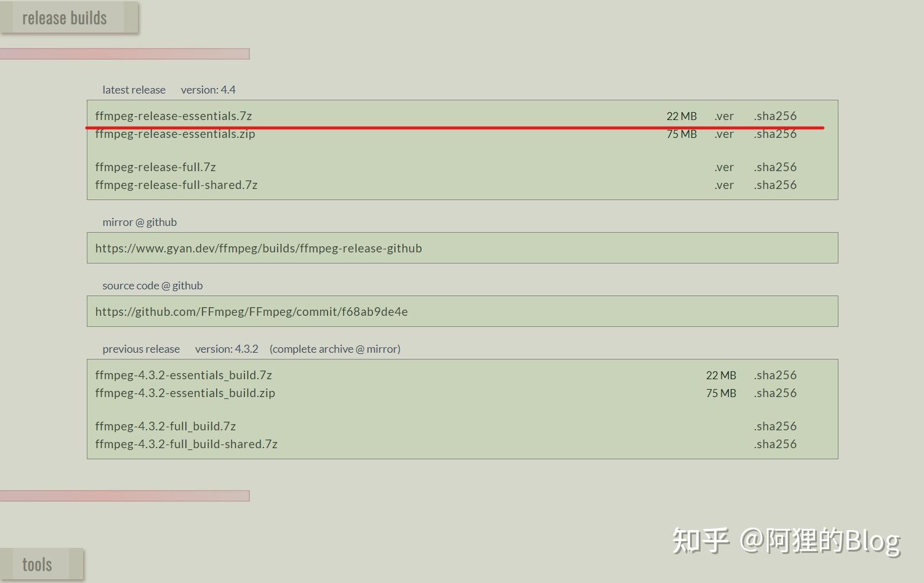Screen dimensions: 924x583
Task: Click the 'source code @ github' heading
Action: tap(152, 286)
